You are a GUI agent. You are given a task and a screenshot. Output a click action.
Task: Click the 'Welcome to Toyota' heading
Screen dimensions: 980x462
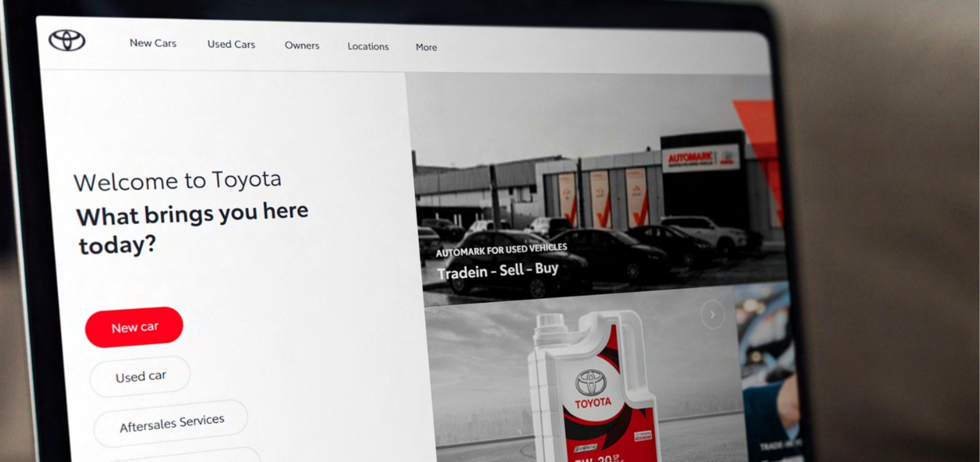(178, 181)
